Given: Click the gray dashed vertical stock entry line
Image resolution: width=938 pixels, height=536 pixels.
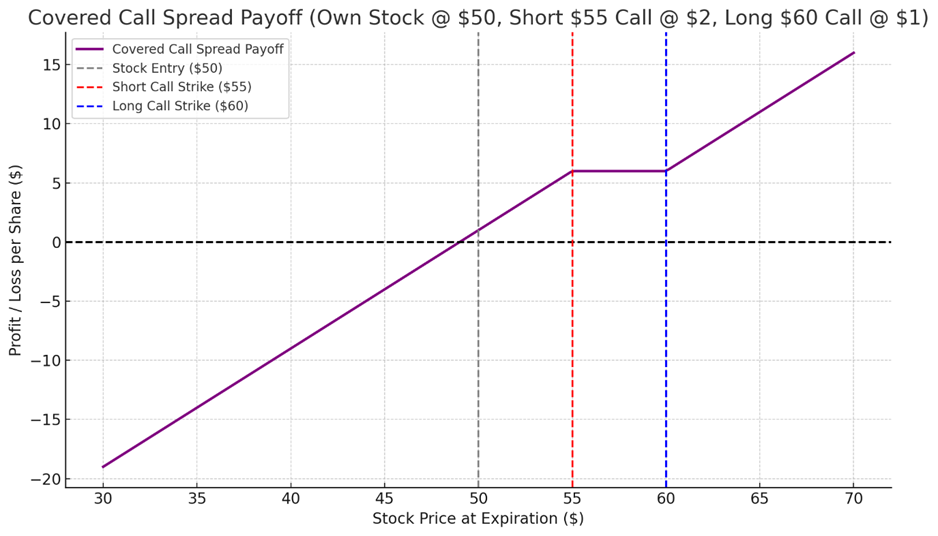Looking at the screenshot, I should click(x=478, y=350).
